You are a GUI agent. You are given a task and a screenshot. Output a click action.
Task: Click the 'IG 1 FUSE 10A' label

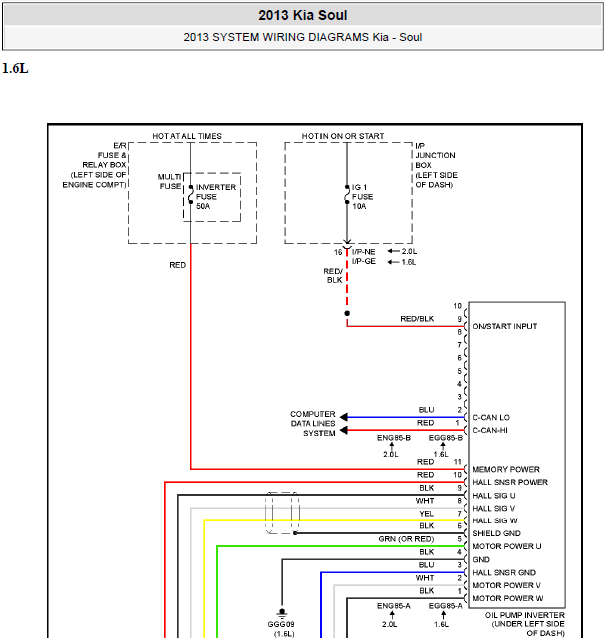(x=362, y=197)
